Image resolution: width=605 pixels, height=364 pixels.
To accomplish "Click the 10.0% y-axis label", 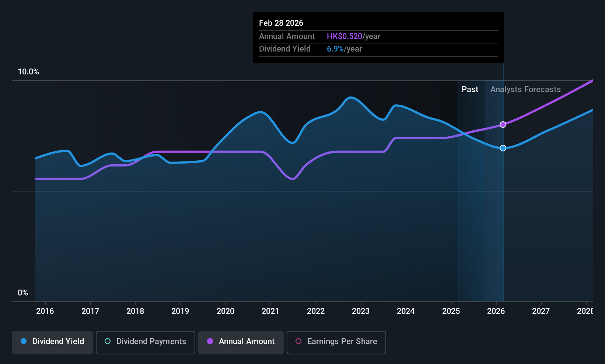I will (x=28, y=72).
